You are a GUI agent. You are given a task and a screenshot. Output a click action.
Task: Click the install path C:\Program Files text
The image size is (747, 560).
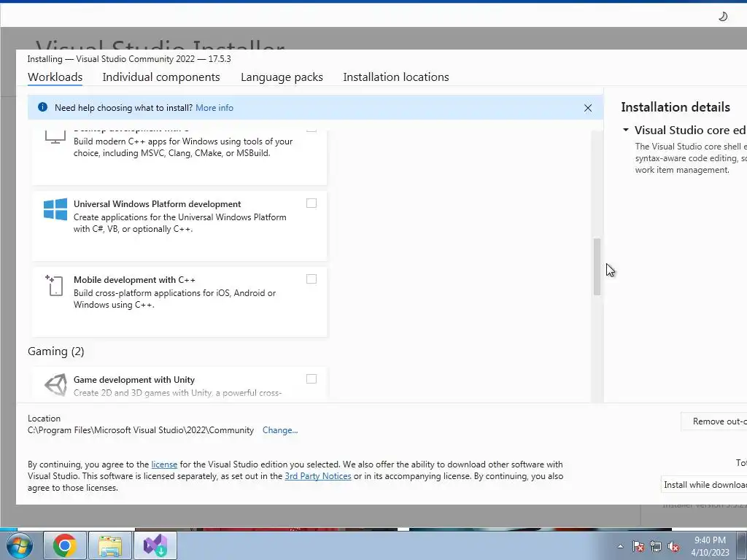point(141,430)
